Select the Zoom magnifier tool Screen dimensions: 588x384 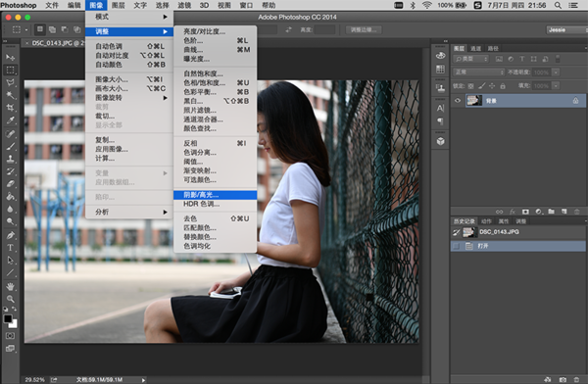pyautogui.click(x=10, y=299)
